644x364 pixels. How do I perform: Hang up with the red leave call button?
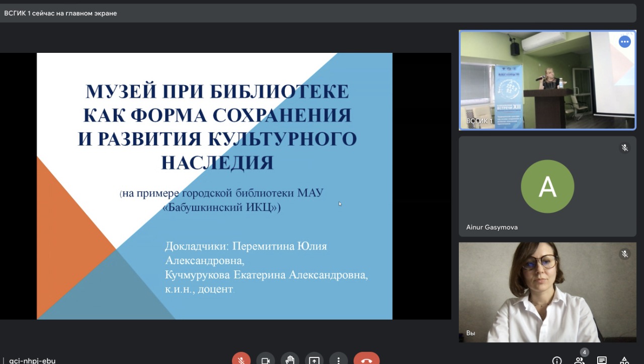tap(366, 360)
